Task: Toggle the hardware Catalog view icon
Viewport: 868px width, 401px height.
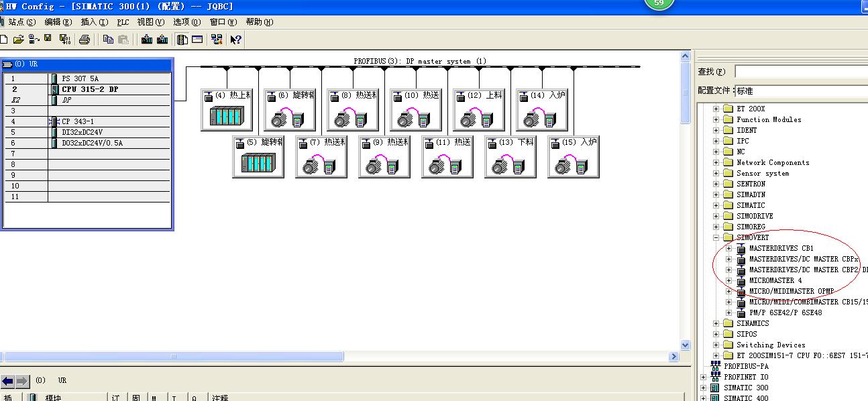Action: pyautogui.click(x=182, y=40)
